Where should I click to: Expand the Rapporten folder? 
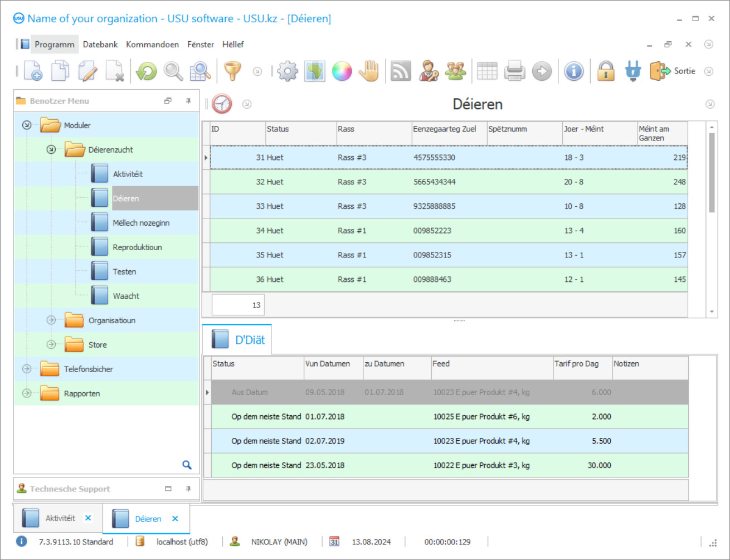(x=27, y=393)
